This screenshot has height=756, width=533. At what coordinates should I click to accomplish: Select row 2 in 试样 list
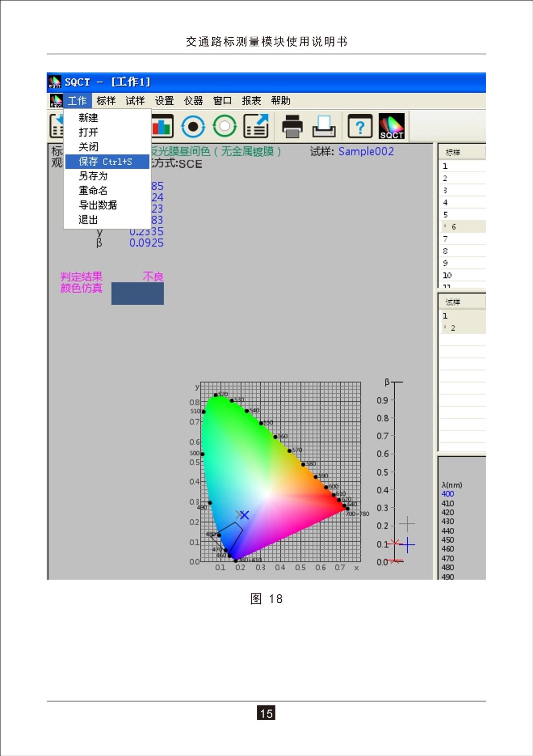[453, 328]
